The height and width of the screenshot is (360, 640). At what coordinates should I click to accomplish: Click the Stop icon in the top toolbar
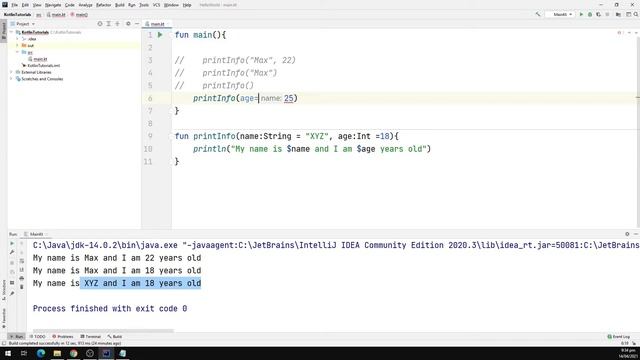click(607, 14)
